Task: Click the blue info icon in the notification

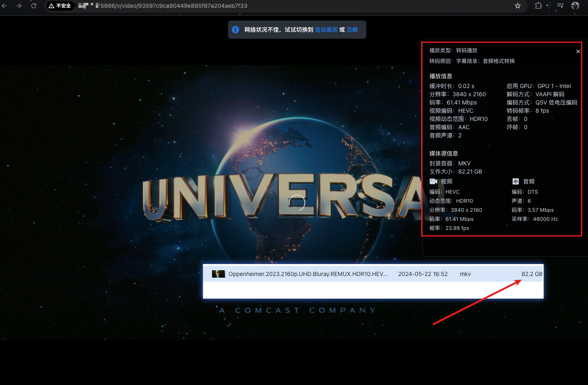Action: click(x=235, y=30)
